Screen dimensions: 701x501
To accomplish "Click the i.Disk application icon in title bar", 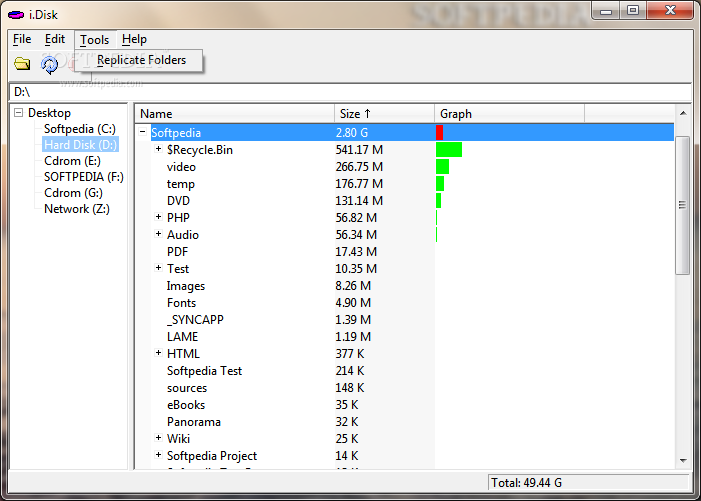I will 16,15.
